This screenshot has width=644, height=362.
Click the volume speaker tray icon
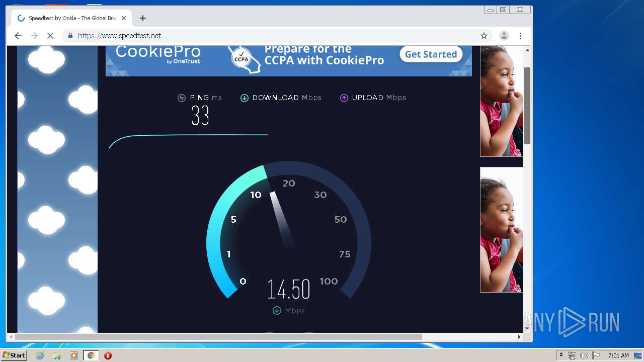coord(584,355)
